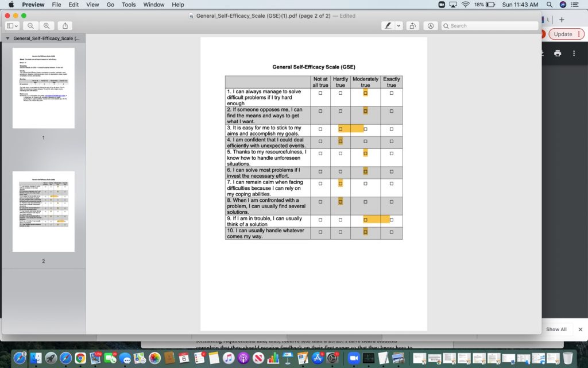Check "Hardly true" box for statement 8
Viewport: 588px width, 368px height.
(341, 202)
